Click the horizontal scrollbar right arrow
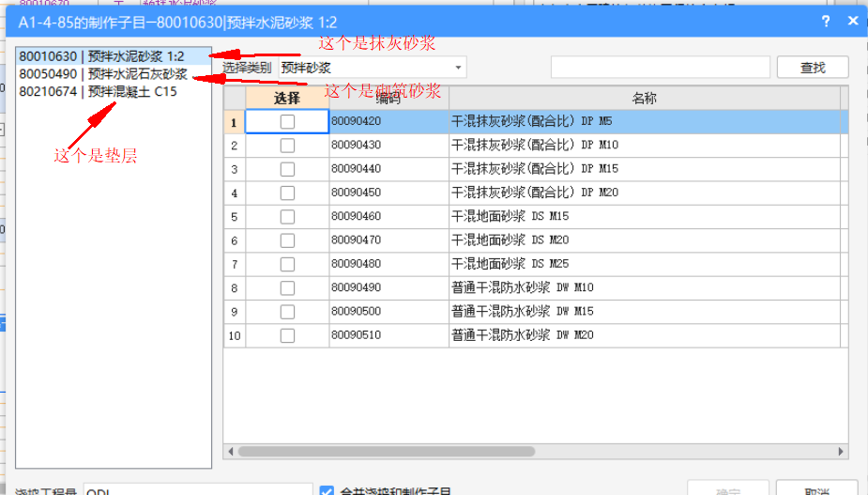Image resolution: width=868 pixels, height=495 pixels. point(841,451)
